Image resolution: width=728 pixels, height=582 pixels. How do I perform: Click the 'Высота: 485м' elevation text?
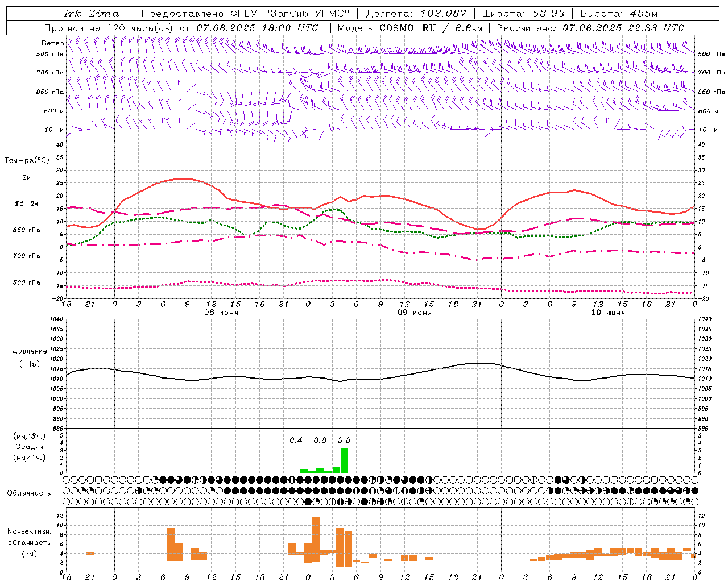(x=619, y=14)
